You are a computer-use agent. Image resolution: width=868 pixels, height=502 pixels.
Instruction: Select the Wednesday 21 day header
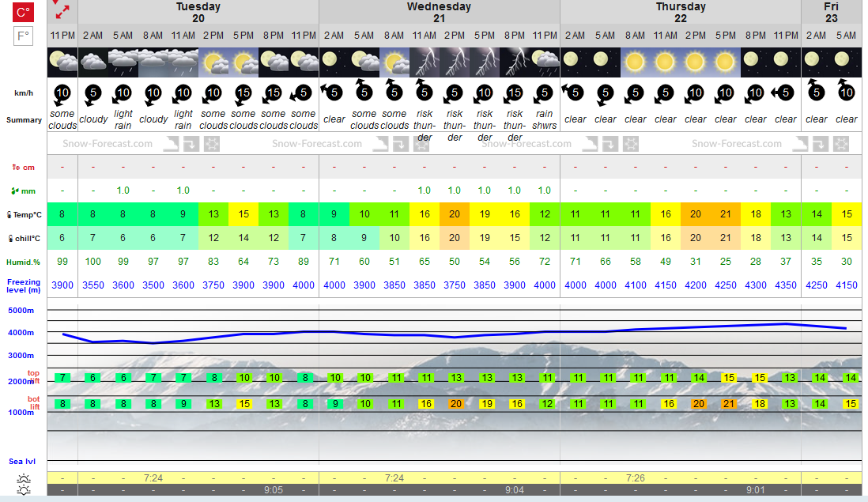(x=439, y=12)
